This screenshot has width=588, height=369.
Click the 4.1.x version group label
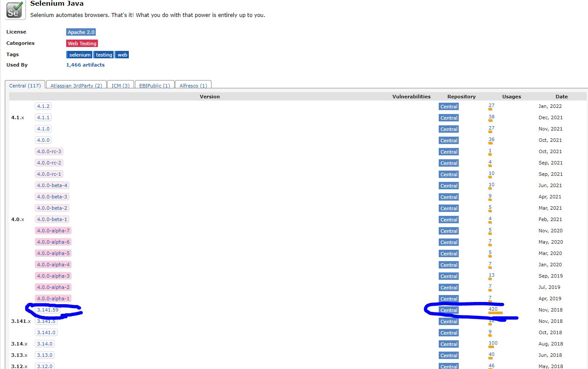(x=17, y=117)
